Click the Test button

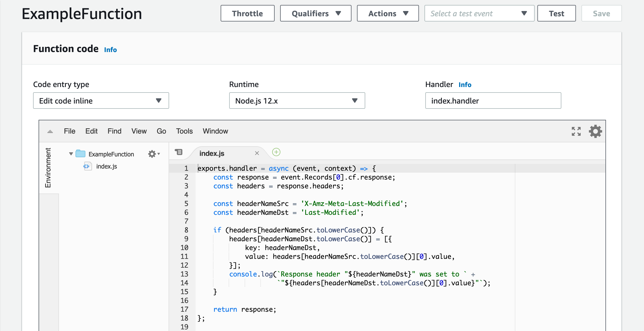coord(556,13)
